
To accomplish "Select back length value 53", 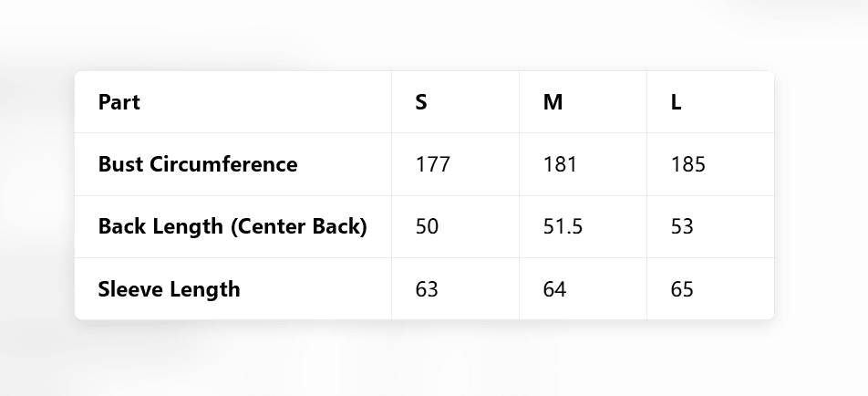I will 682,226.
